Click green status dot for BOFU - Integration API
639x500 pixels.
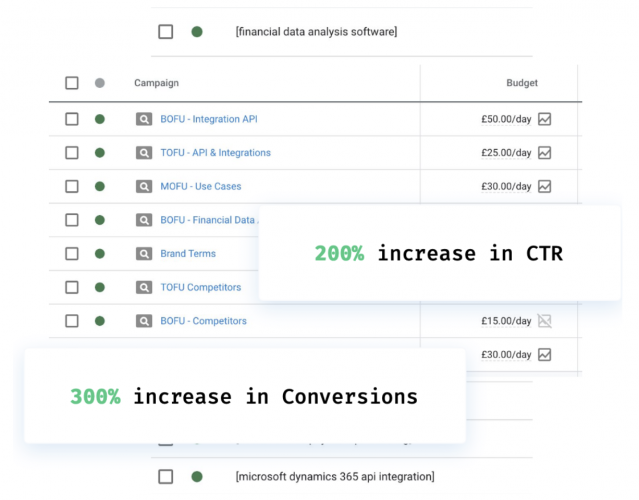[x=100, y=119]
